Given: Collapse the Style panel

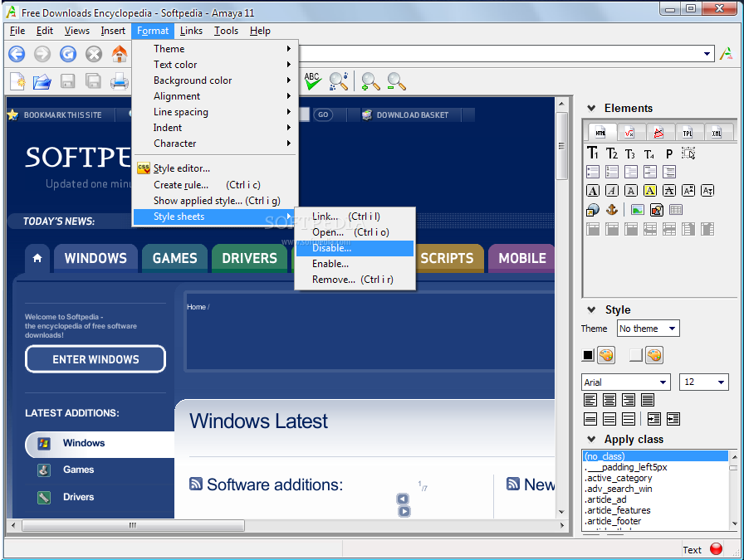Looking at the screenshot, I should click(591, 309).
